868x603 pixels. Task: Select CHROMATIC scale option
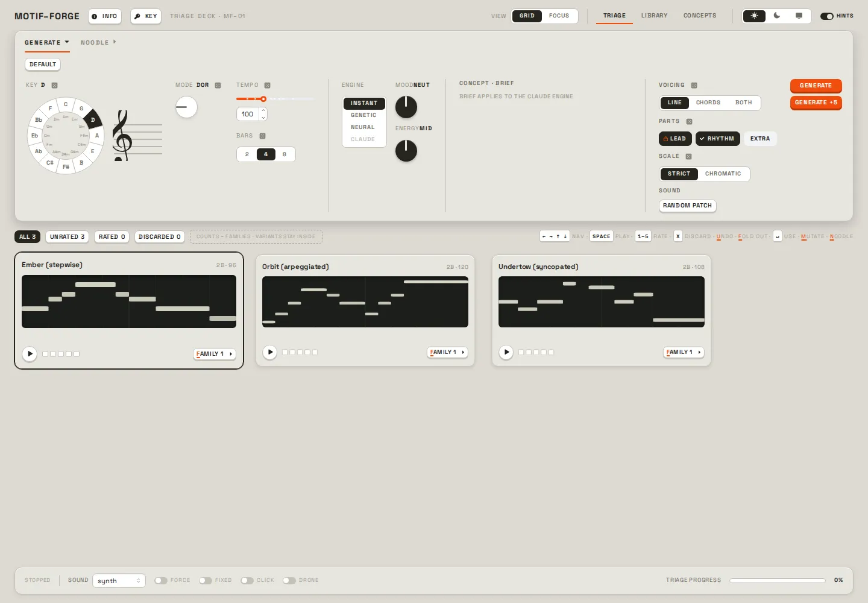(x=723, y=174)
